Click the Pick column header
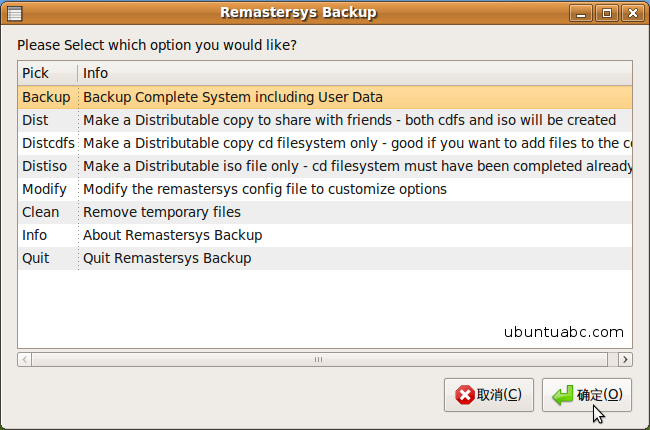Viewport: 650px width, 430px height. (48, 73)
